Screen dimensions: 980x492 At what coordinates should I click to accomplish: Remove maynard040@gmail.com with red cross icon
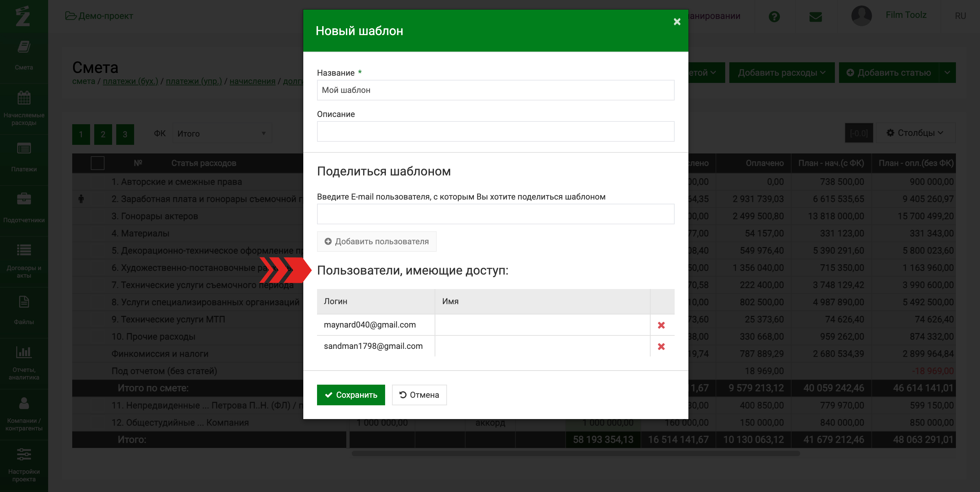coord(661,325)
